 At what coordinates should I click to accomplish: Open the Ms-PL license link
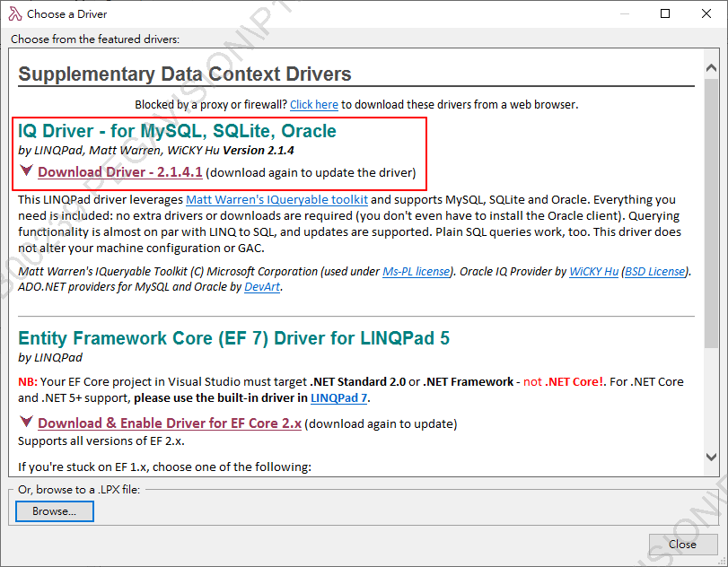pos(416,272)
